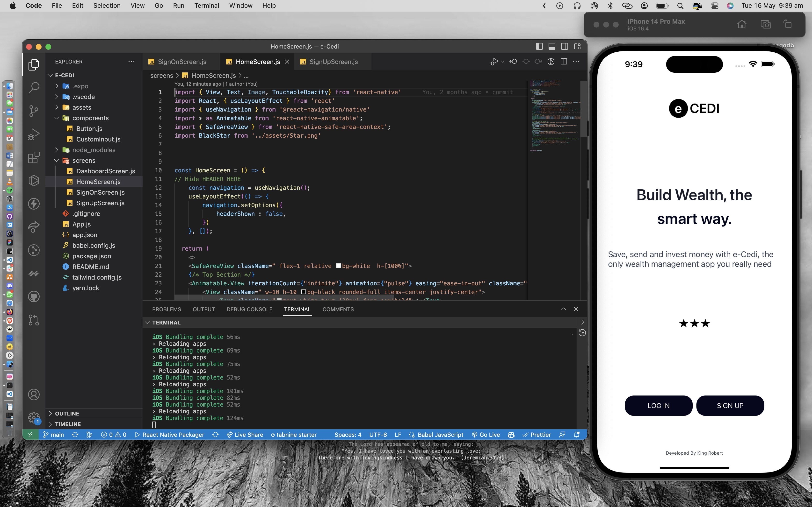Open the PROBLEMS panel tab
This screenshot has height=507, width=812.
[167, 309]
